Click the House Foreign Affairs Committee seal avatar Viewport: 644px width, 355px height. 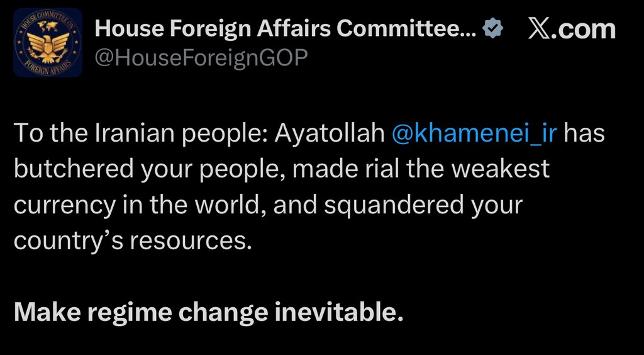pos(48,42)
